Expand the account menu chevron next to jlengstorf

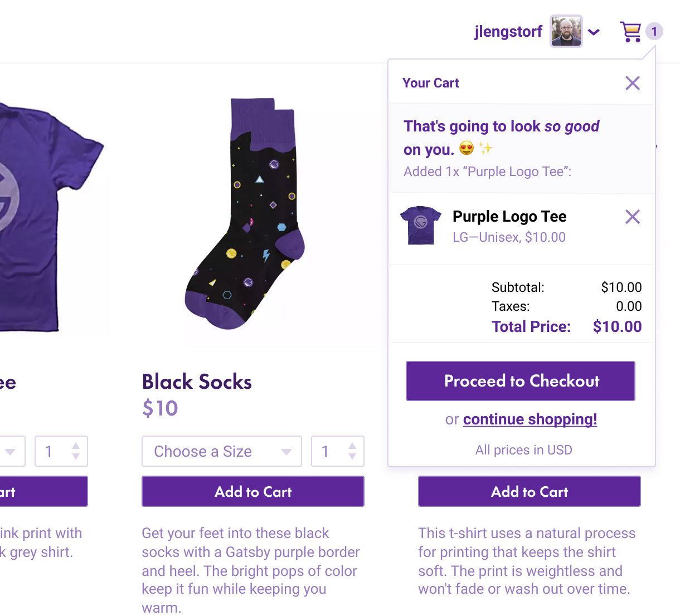pyautogui.click(x=594, y=32)
